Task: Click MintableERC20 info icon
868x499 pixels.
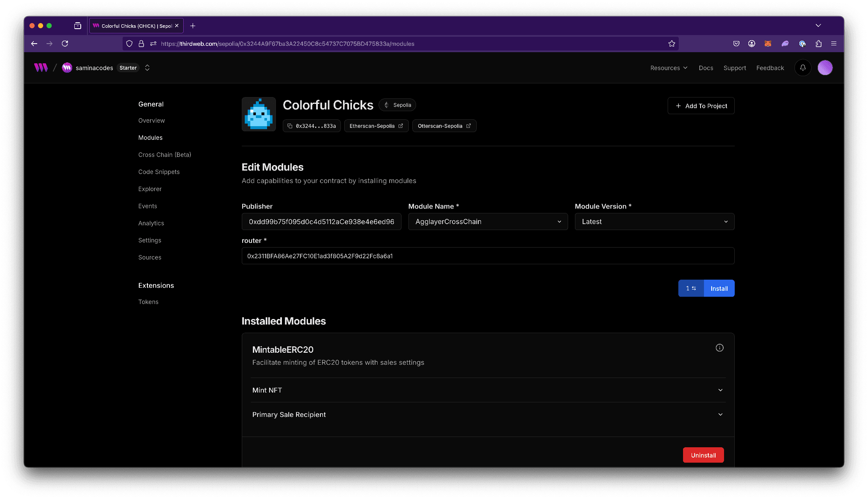Action: tap(719, 348)
